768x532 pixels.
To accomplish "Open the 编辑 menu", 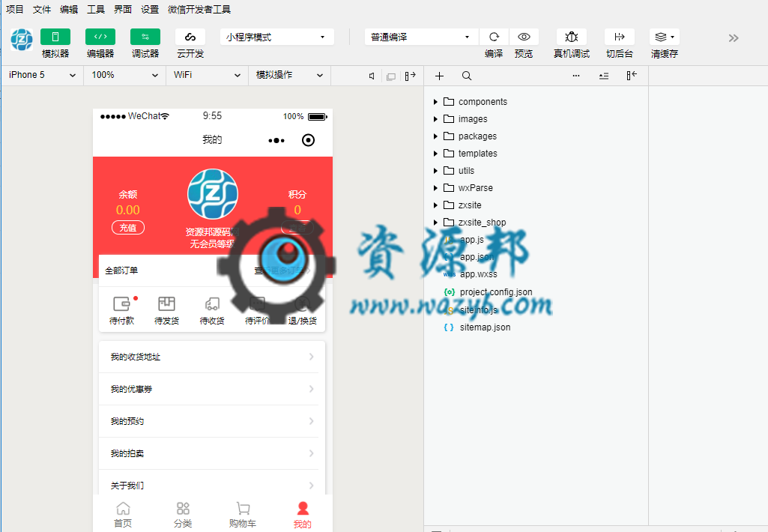I will [x=69, y=9].
